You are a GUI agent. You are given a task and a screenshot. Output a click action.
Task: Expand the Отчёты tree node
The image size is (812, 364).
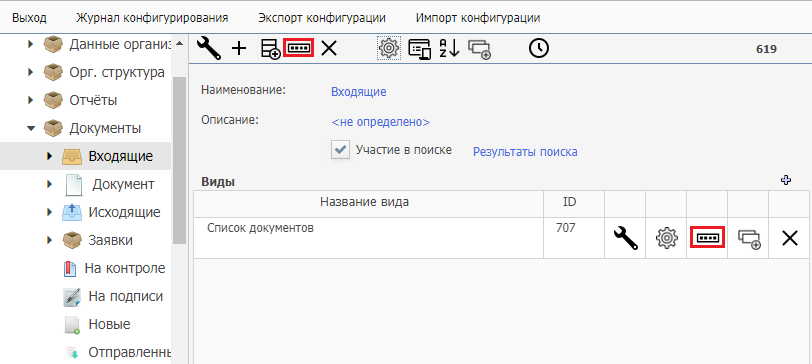[x=31, y=100]
